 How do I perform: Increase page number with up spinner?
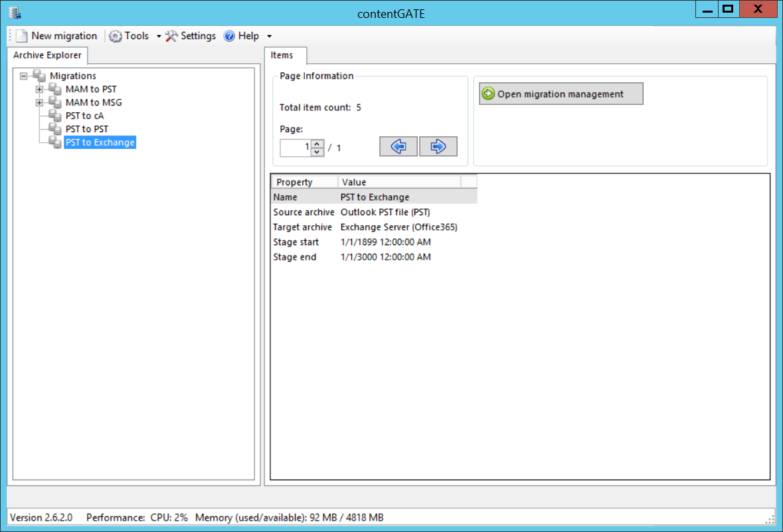(x=317, y=143)
